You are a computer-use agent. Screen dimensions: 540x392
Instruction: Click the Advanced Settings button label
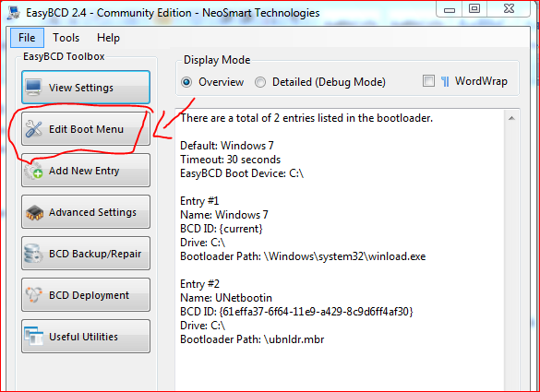click(92, 212)
